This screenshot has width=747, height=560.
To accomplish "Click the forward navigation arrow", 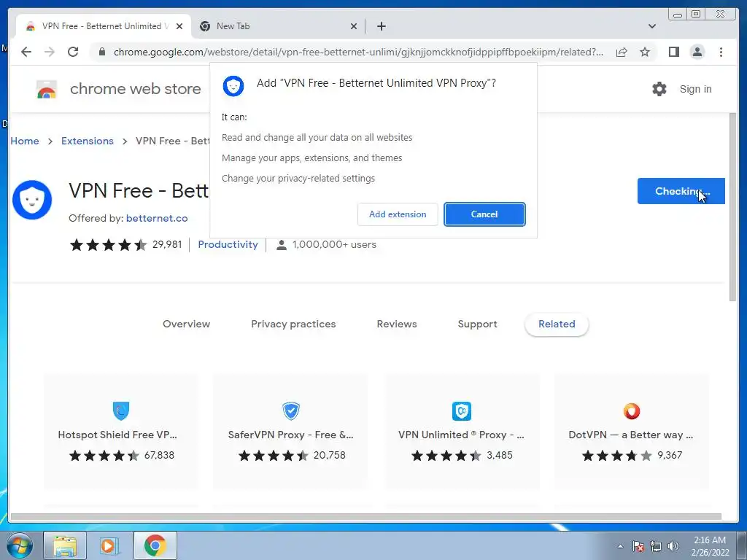I will [x=50, y=52].
